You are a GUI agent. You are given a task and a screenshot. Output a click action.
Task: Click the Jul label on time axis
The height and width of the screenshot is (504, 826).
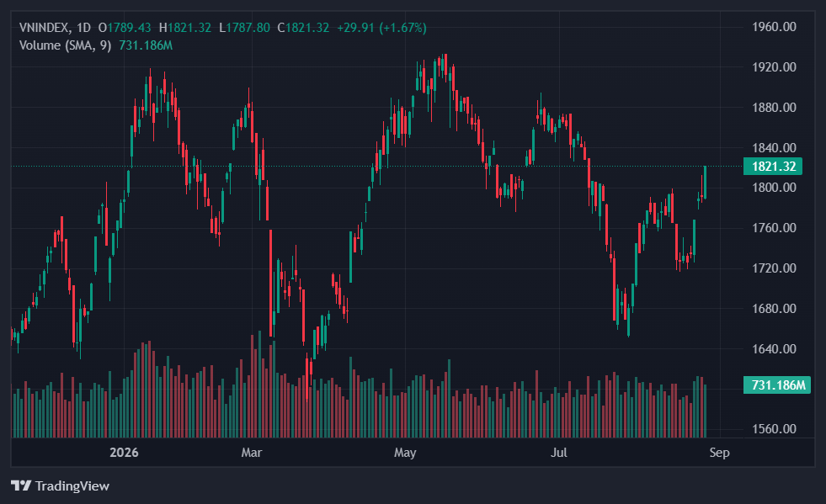[558, 453]
